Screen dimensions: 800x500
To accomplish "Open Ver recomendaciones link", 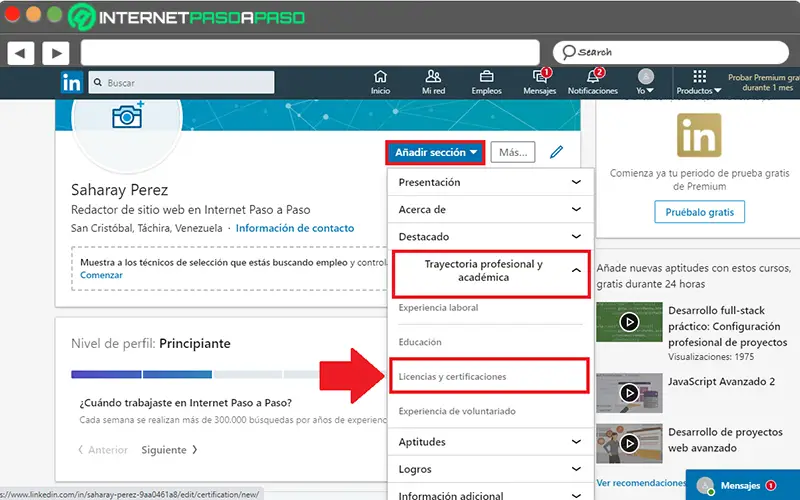I will pos(641,482).
